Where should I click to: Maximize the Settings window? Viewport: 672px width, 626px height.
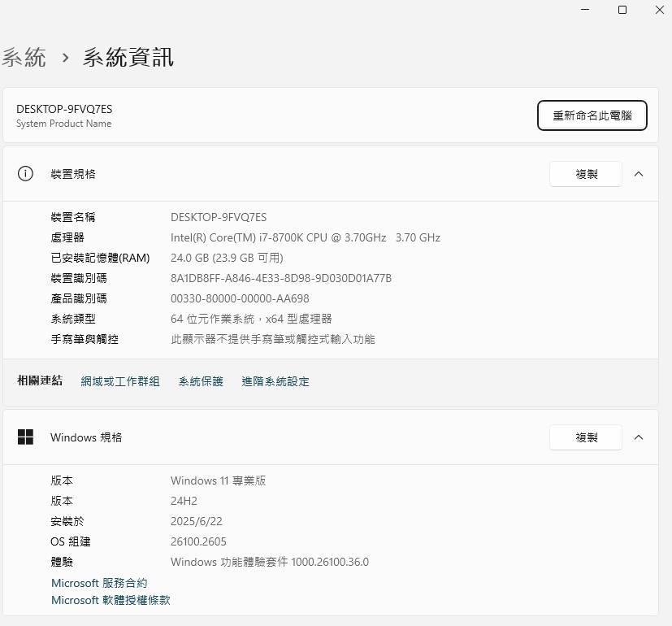[622, 10]
